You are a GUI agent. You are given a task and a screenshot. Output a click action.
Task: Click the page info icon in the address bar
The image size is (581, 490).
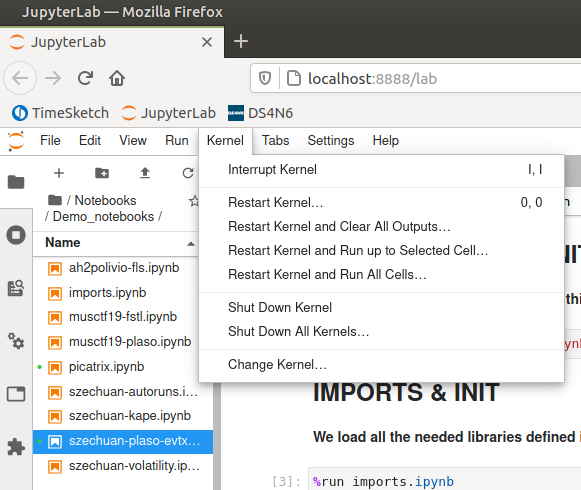(x=294, y=78)
